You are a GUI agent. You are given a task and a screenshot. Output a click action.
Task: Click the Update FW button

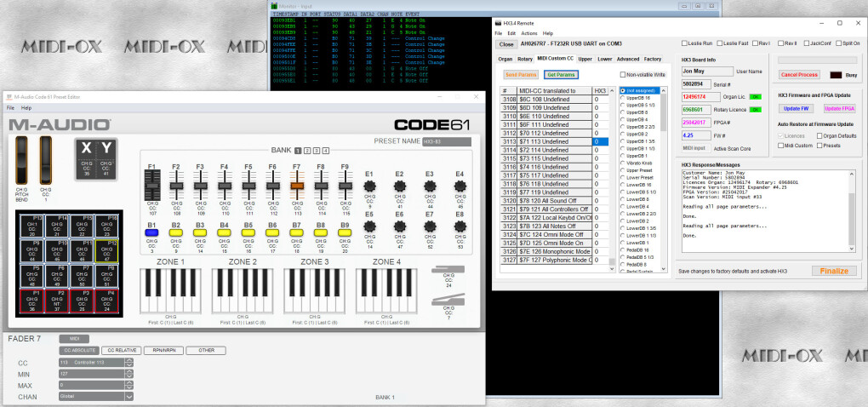(797, 108)
